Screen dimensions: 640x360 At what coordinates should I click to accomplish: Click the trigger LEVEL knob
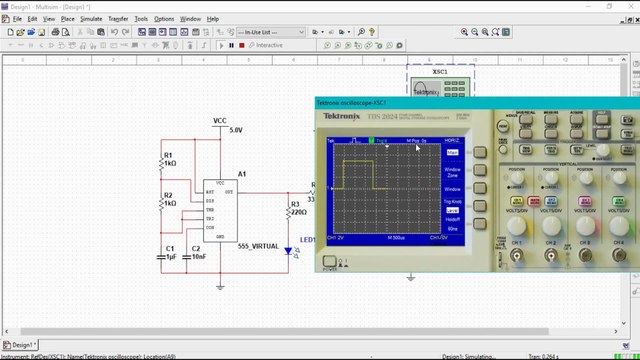603,150
